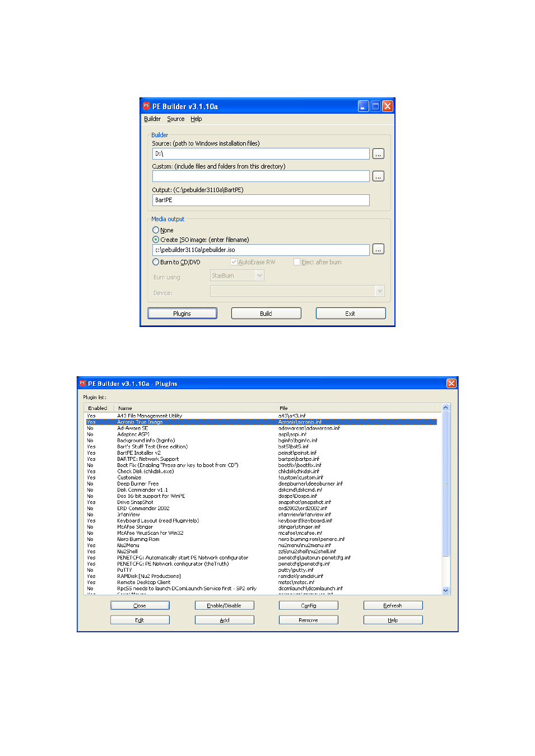Click the ISO filename browse button
Image resolution: width=535 pixels, height=756 pixels.
click(378, 250)
